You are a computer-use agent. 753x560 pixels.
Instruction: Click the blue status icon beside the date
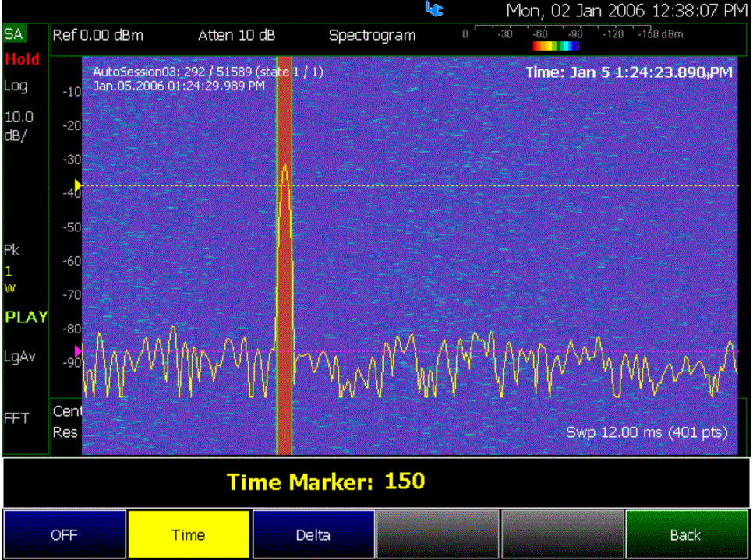coord(434,9)
